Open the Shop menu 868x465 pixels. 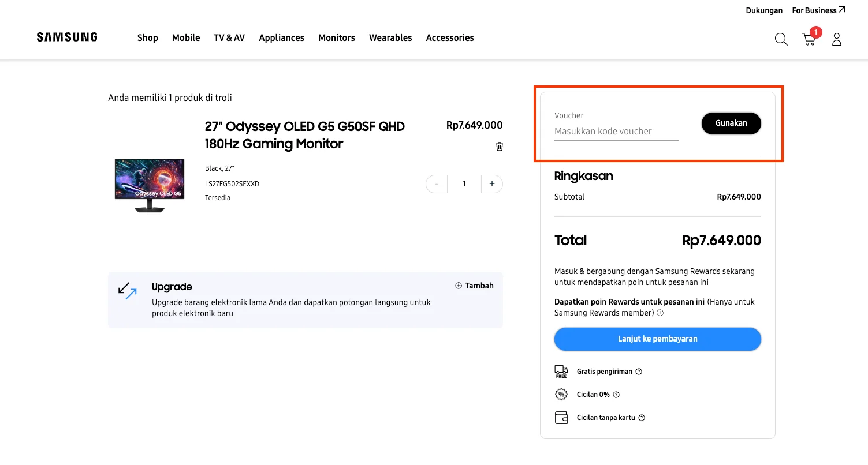(x=148, y=37)
